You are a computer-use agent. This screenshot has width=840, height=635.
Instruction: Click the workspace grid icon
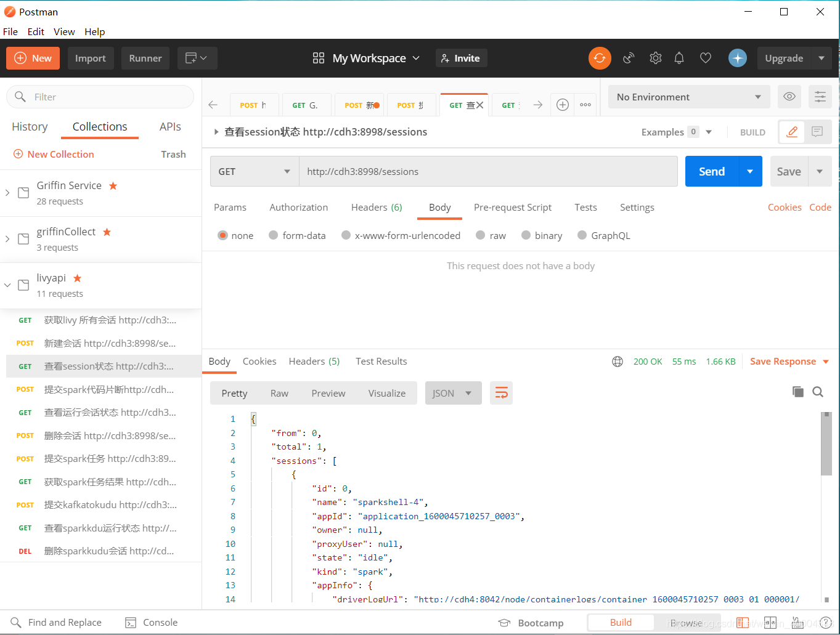[x=319, y=58]
